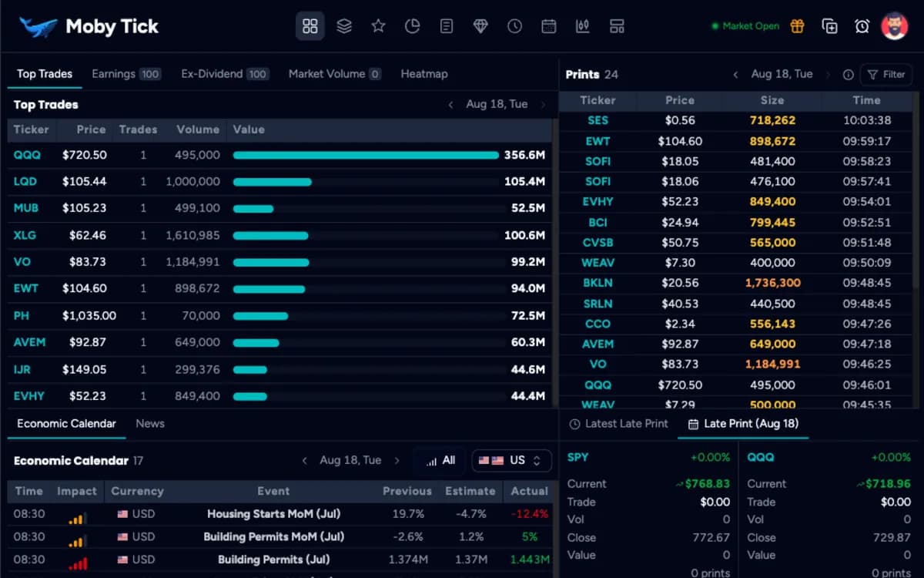Click the gift box icon
The width and height of the screenshot is (924, 578).
click(x=797, y=26)
